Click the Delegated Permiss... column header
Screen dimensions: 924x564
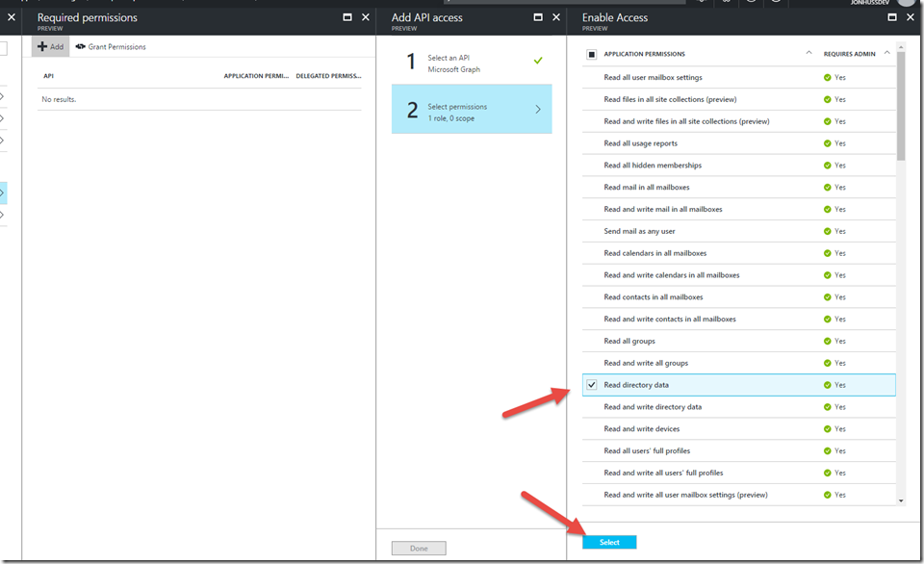[x=329, y=76]
